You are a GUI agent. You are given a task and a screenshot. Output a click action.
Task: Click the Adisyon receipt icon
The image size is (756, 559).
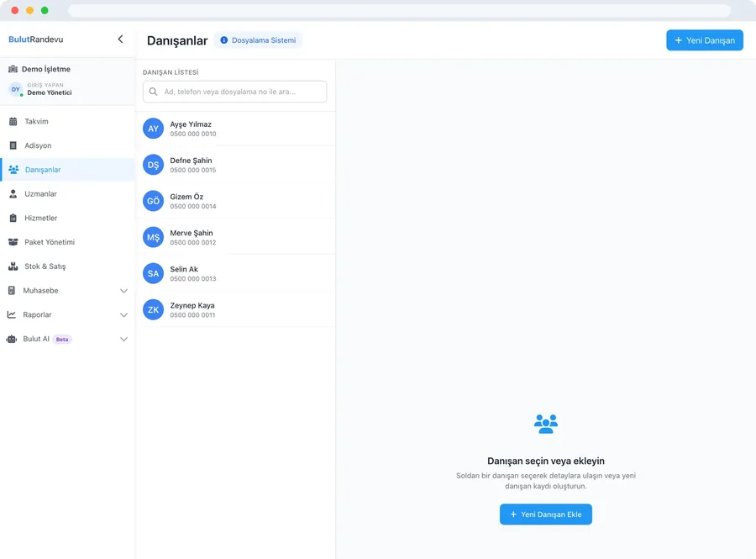tap(13, 145)
